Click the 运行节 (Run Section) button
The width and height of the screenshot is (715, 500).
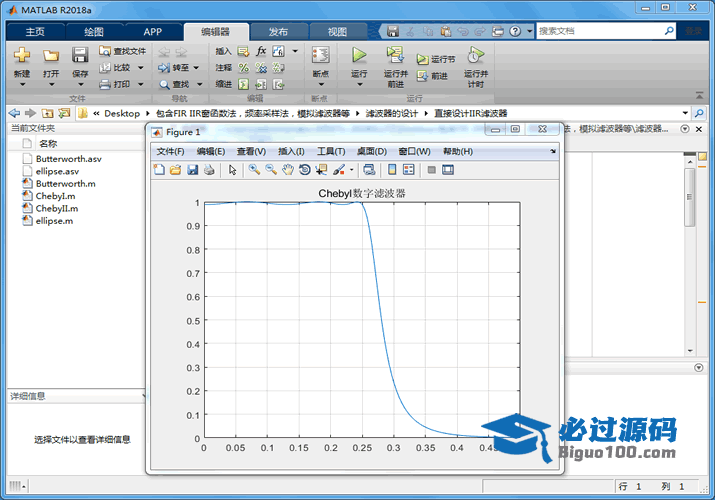436,60
